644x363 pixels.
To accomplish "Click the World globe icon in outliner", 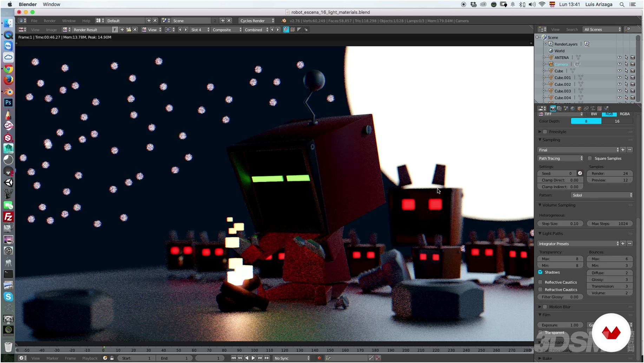I will 551,51.
